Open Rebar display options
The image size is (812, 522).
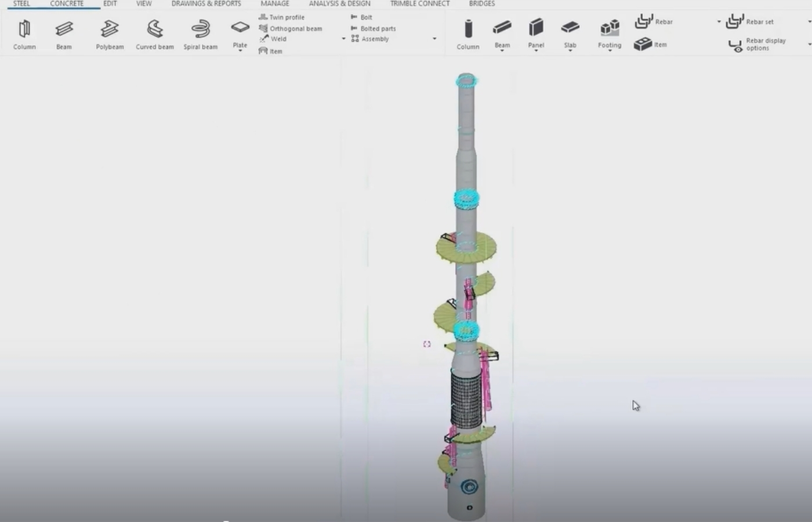pyautogui.click(x=757, y=45)
